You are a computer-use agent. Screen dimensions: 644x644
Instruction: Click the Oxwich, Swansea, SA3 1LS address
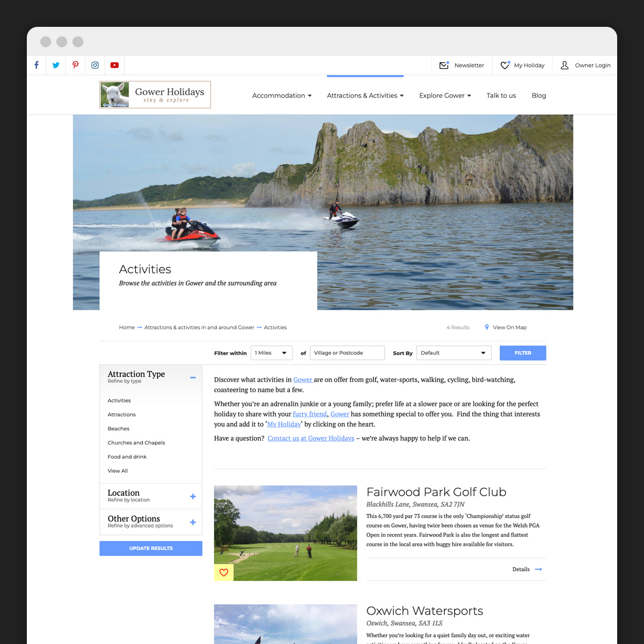click(404, 623)
